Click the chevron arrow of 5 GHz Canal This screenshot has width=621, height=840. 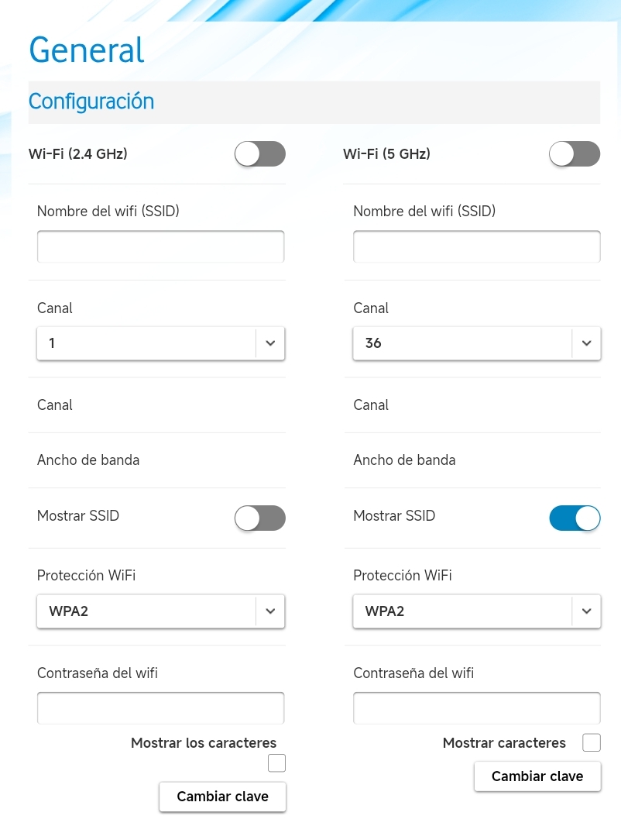tap(586, 343)
